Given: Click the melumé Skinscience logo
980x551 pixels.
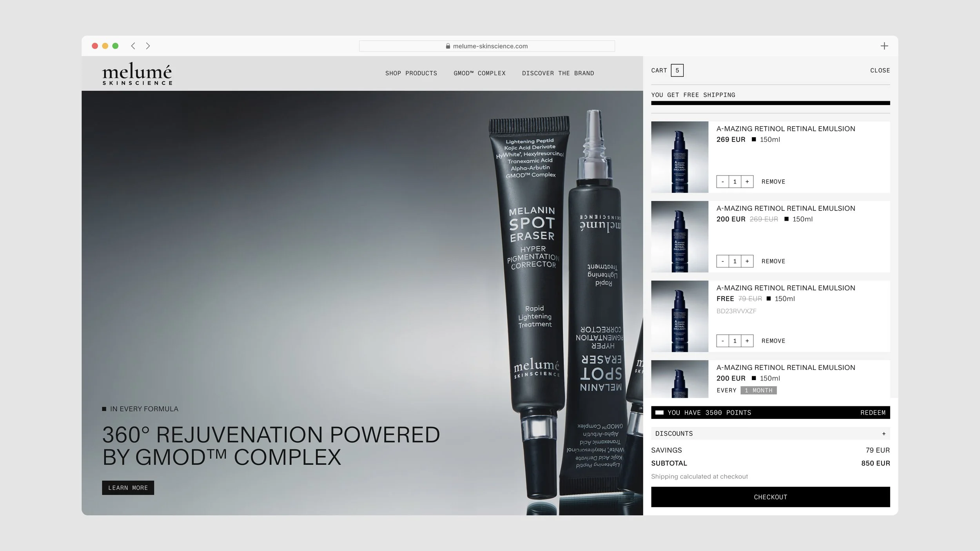Looking at the screenshot, I should point(137,74).
